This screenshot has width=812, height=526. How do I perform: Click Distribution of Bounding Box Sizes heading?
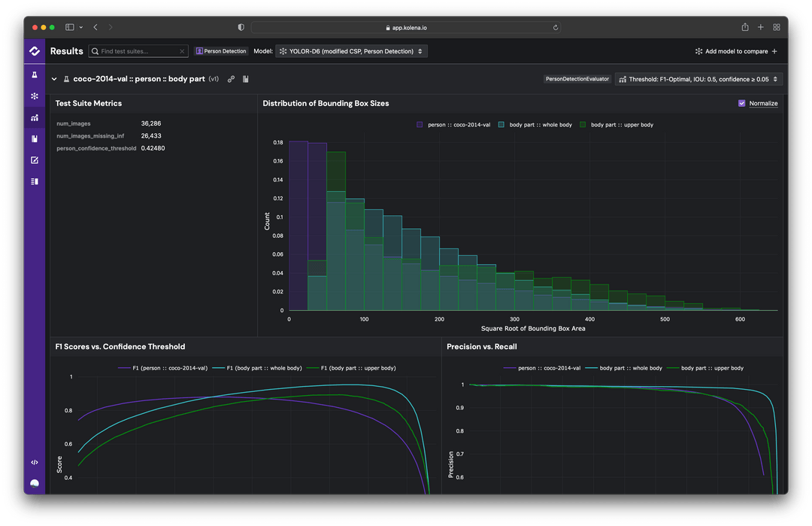coord(326,103)
